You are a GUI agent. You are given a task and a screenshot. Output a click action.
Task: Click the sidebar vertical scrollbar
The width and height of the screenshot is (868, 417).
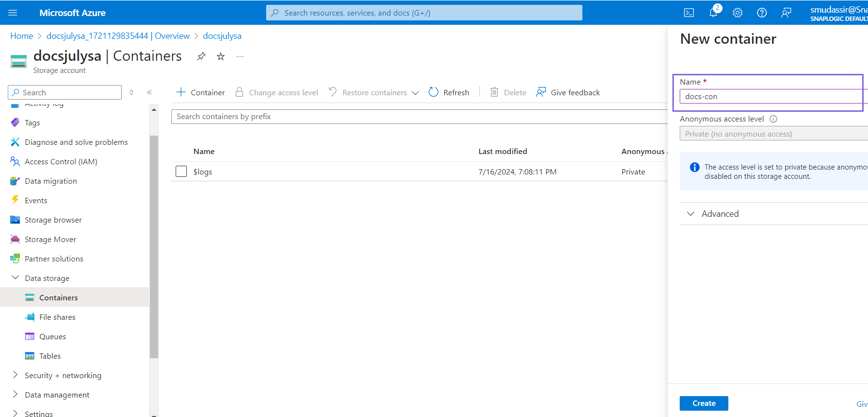click(154, 243)
